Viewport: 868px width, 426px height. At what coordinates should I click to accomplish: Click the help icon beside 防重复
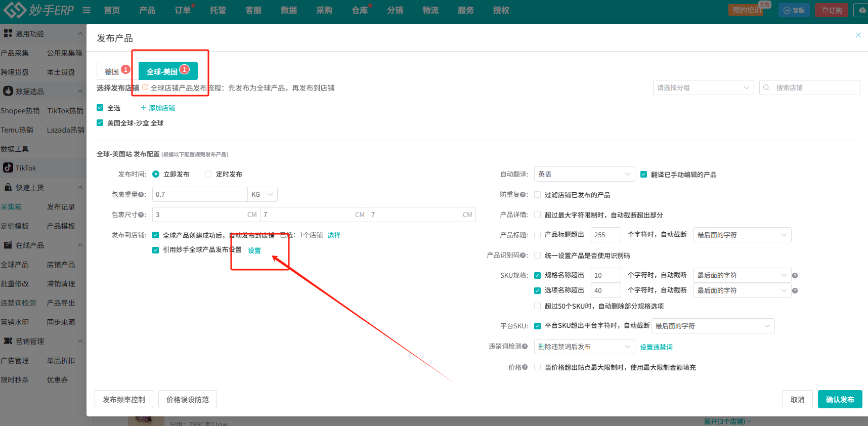coord(523,195)
